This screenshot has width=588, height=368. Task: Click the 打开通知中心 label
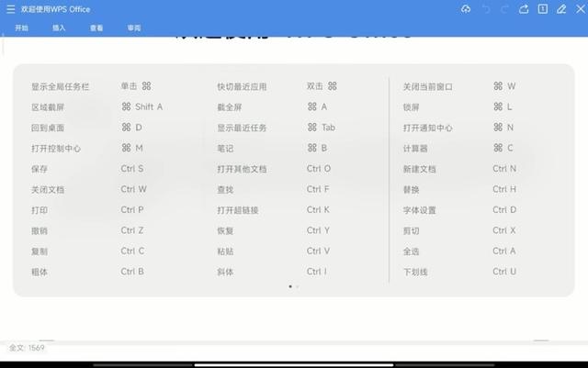(x=428, y=128)
